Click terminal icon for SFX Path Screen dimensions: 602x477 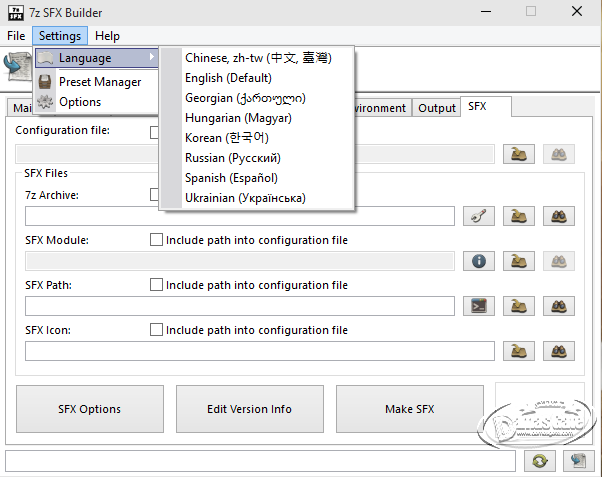coord(479,306)
